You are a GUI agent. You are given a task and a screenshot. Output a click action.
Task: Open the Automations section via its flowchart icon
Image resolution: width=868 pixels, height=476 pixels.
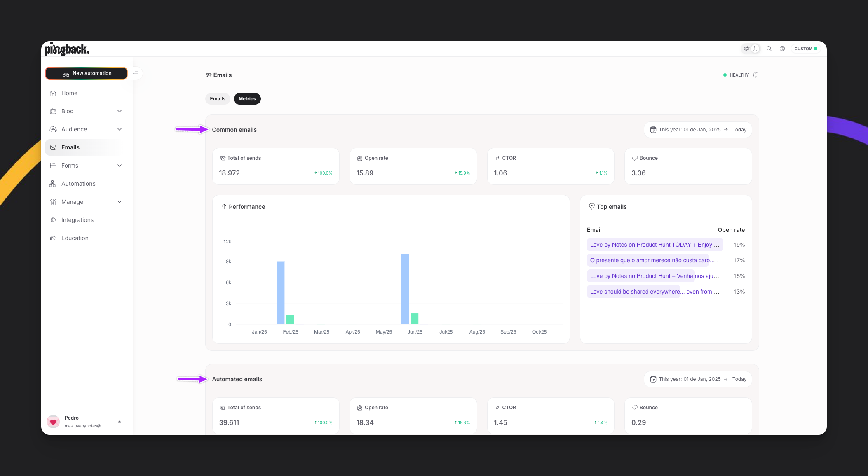click(x=53, y=184)
